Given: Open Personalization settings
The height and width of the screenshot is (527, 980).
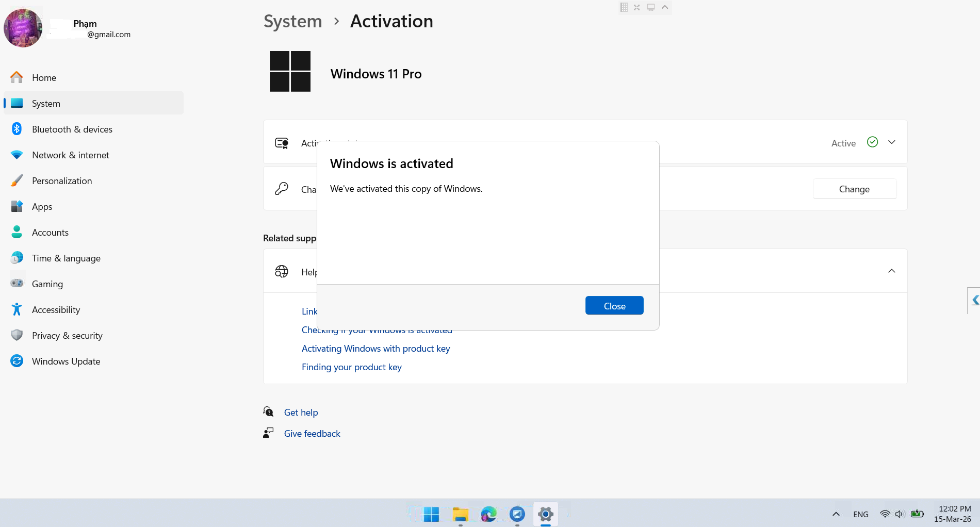Looking at the screenshot, I should pyautogui.click(x=93, y=181).
